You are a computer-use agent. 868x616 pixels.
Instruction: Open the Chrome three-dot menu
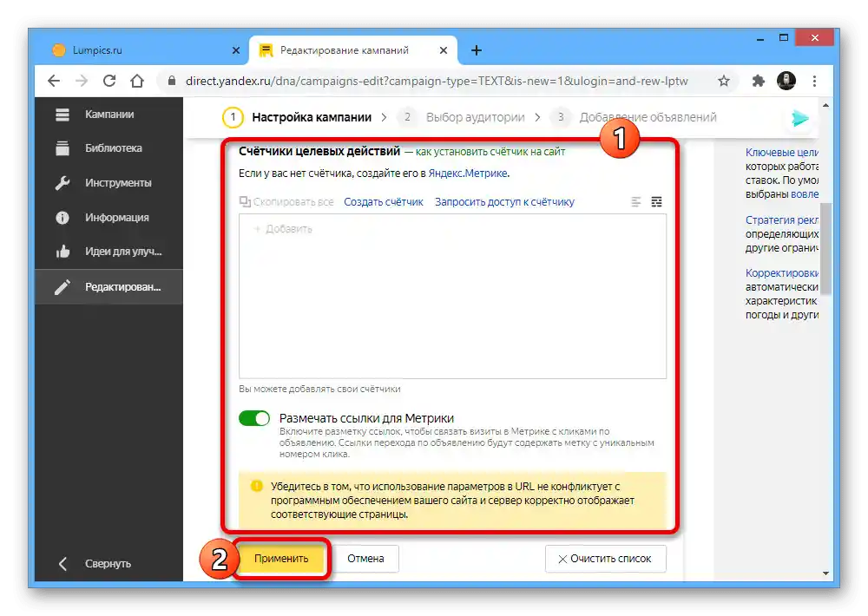tap(814, 82)
